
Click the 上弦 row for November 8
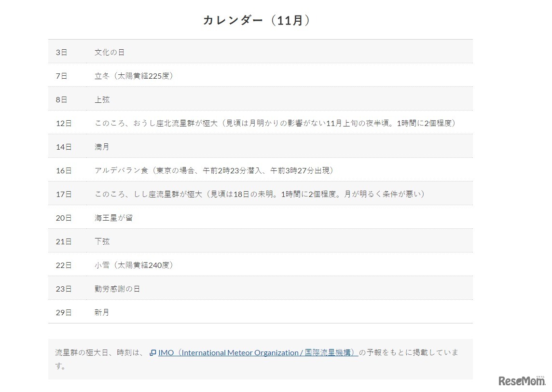click(102, 99)
